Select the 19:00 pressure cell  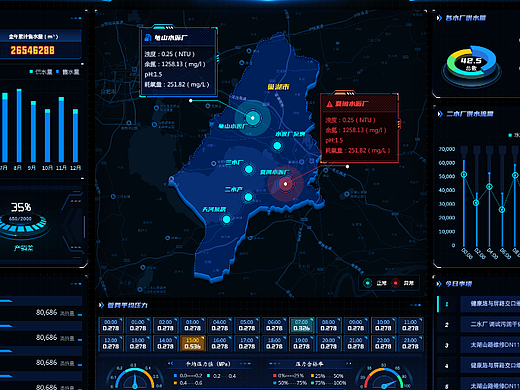[x=301, y=343]
